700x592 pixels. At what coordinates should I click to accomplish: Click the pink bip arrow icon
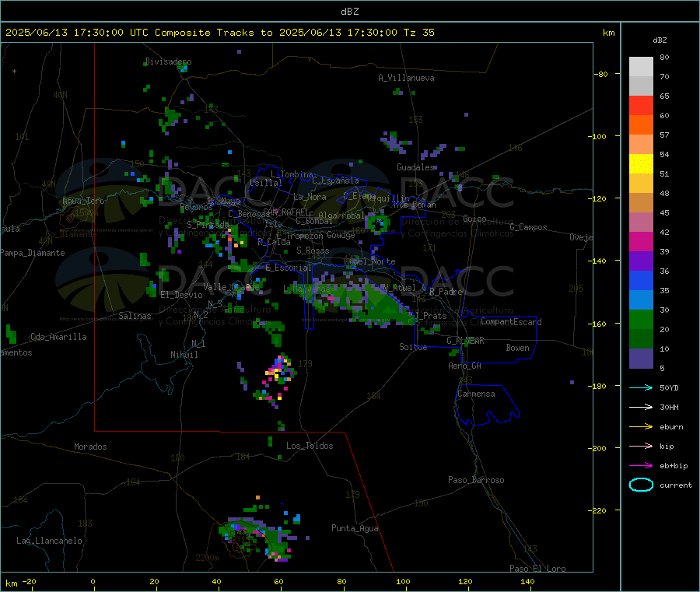[641, 446]
